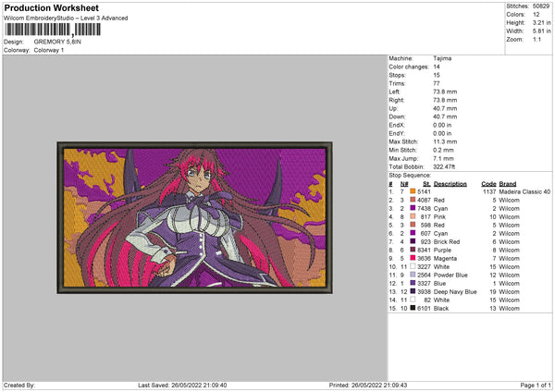Screen dimensions: 555x392
Task: Click the swatch for thread 3227 White
Action: tap(413, 266)
